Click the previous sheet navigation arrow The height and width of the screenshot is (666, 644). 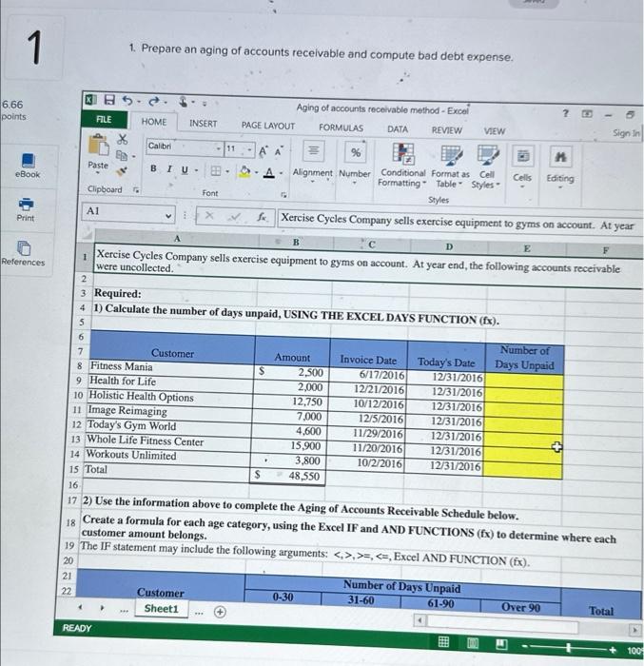click(80, 607)
